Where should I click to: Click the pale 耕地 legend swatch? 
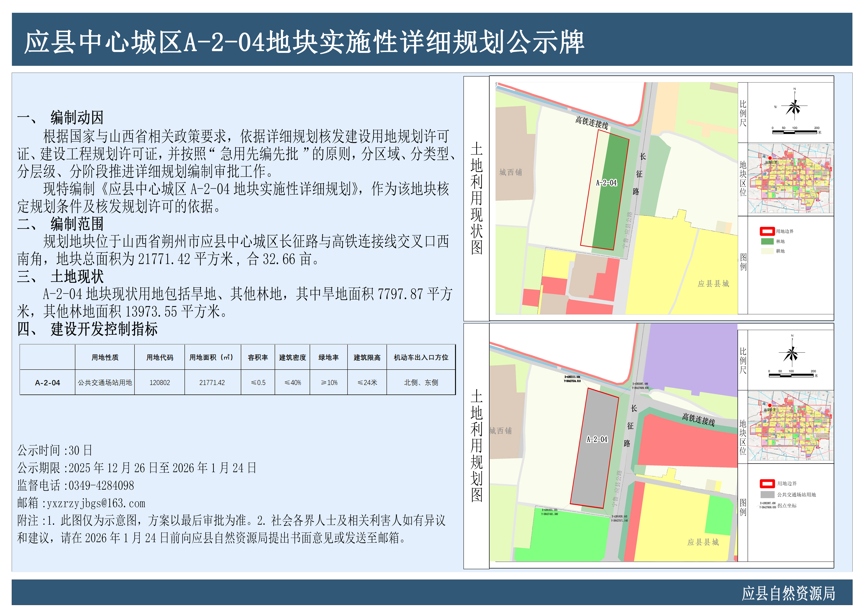pyautogui.click(x=767, y=251)
